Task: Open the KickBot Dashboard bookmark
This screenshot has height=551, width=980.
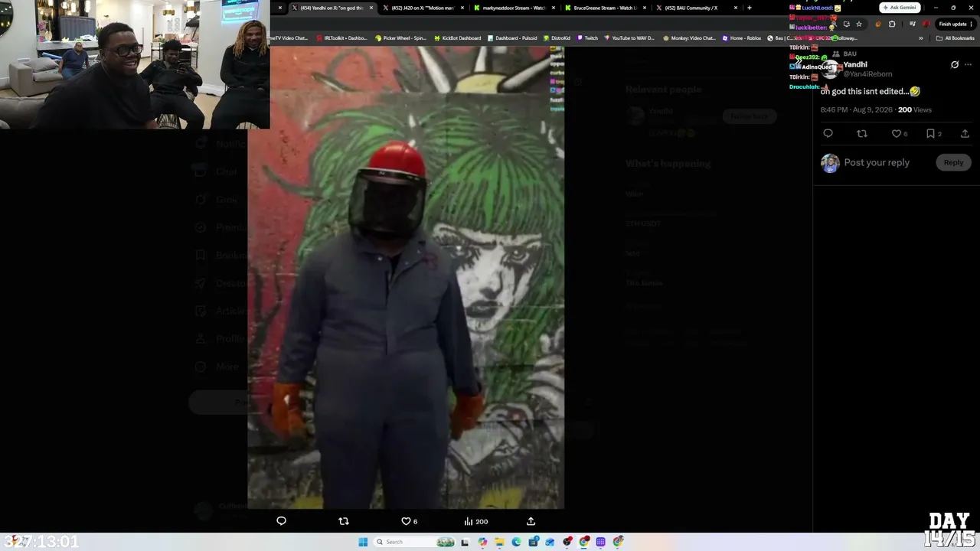Action: [x=458, y=38]
